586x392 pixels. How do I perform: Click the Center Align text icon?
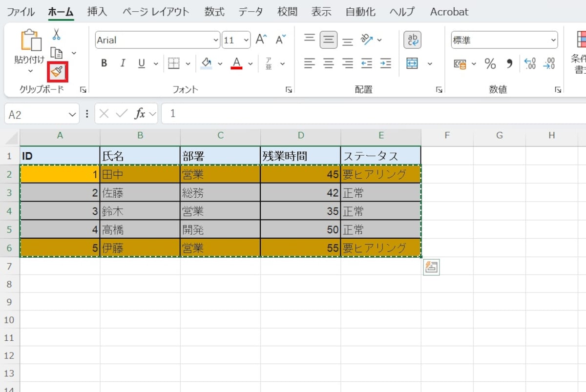tap(328, 63)
